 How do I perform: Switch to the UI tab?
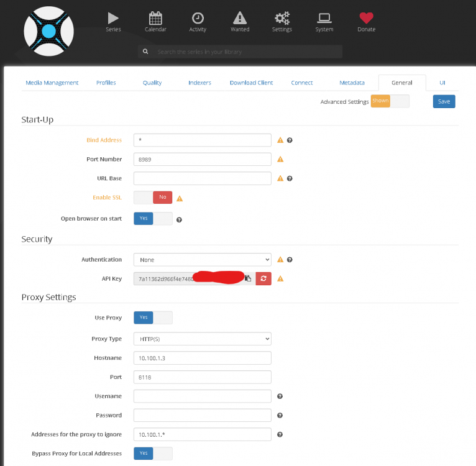pyautogui.click(x=442, y=83)
